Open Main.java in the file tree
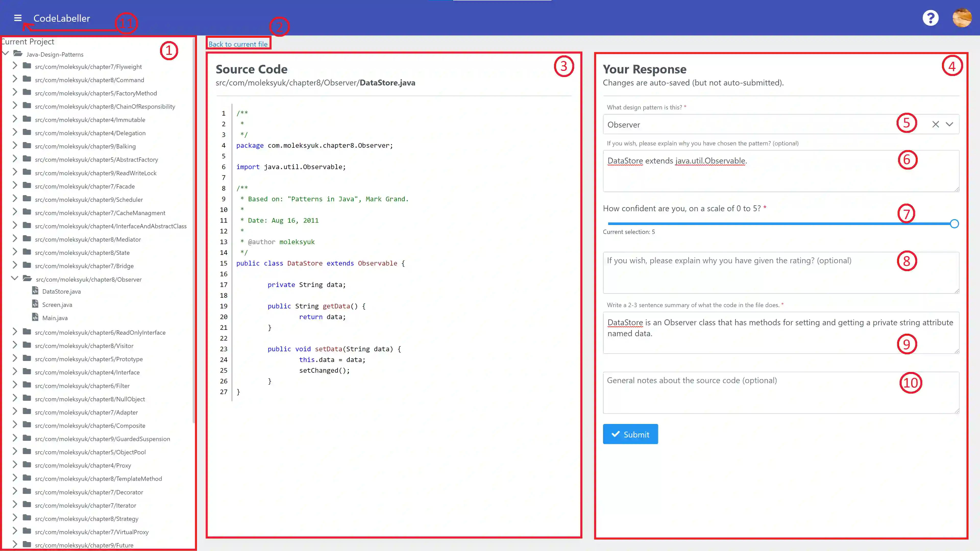Screen dimensions: 980x551 click(55, 318)
